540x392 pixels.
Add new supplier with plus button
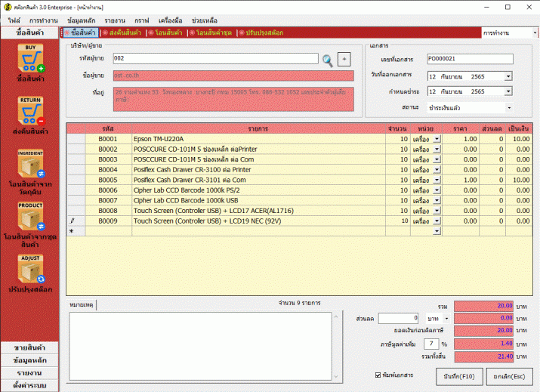(x=344, y=59)
